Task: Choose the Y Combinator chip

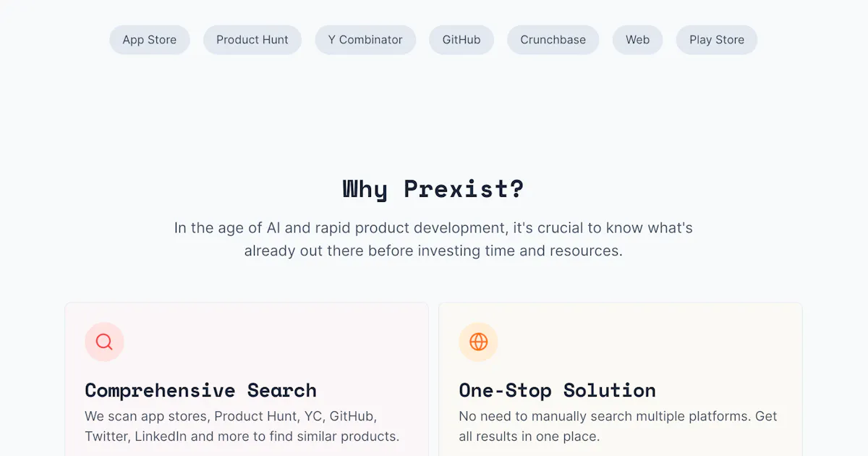Action: (x=365, y=40)
